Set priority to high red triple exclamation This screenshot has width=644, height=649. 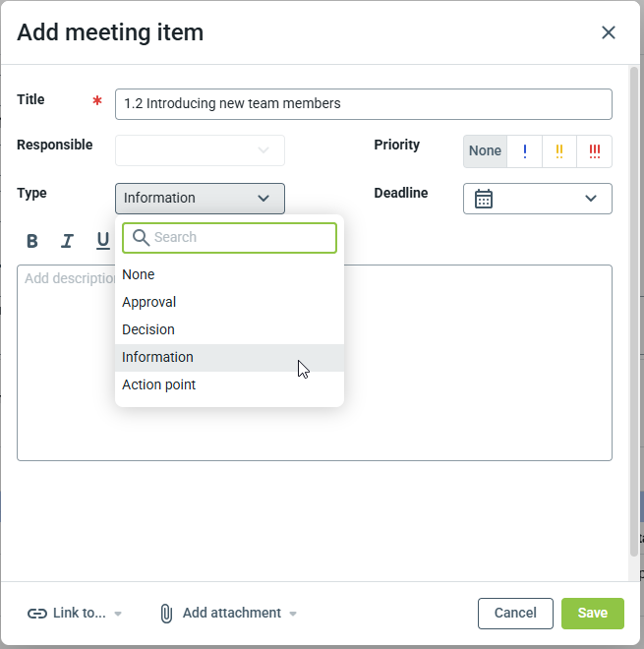pyautogui.click(x=594, y=151)
